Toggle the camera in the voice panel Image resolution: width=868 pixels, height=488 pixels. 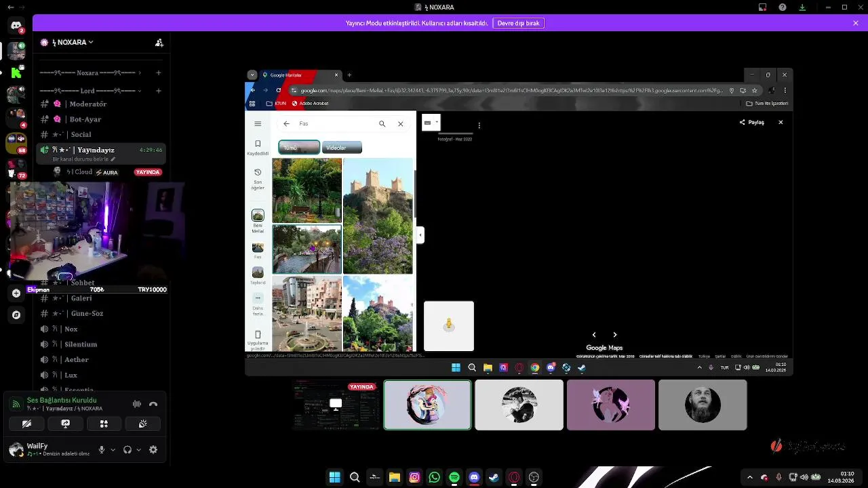26,424
